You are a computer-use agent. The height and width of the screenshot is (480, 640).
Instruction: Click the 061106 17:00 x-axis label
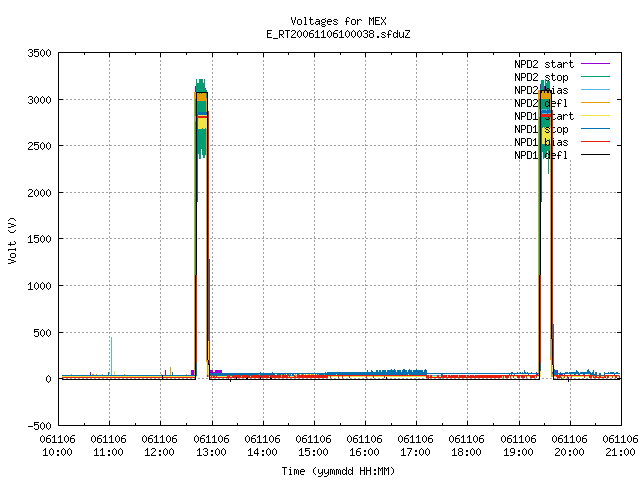coord(416,446)
